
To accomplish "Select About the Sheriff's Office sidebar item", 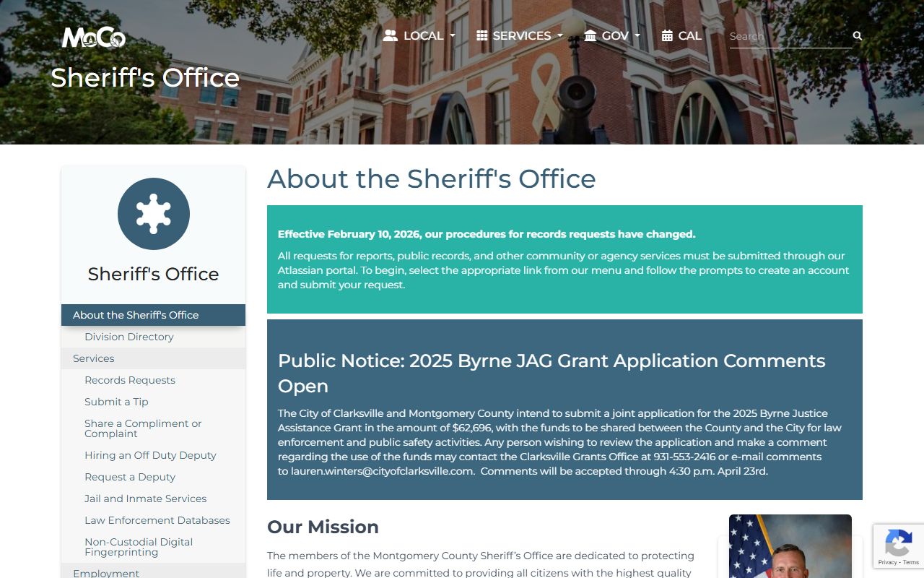I will (136, 315).
